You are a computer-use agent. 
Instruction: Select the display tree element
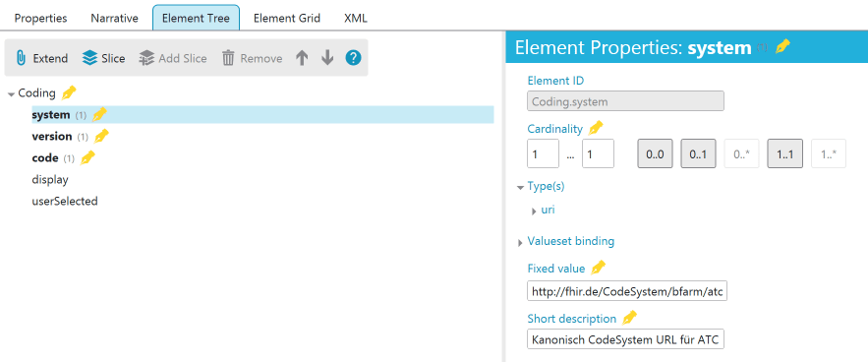(50, 180)
